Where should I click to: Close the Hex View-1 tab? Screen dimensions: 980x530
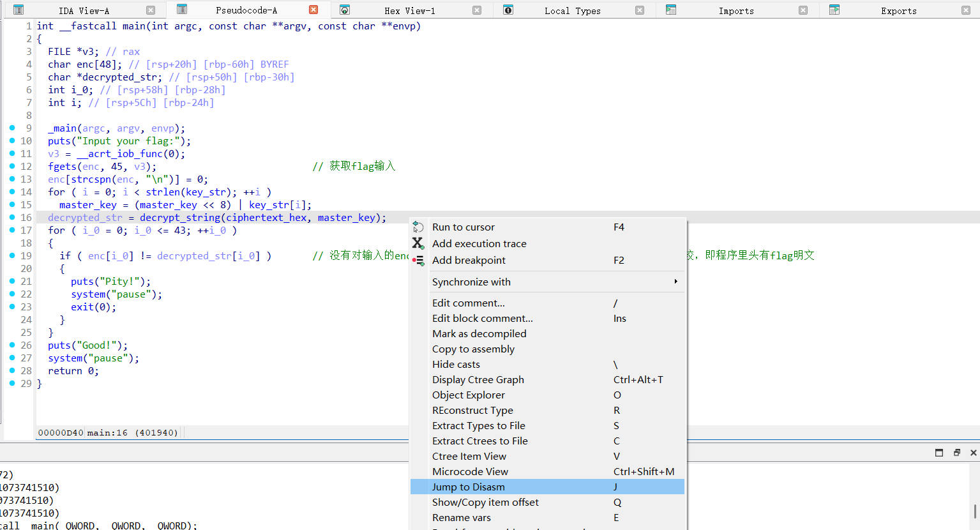tap(477, 10)
